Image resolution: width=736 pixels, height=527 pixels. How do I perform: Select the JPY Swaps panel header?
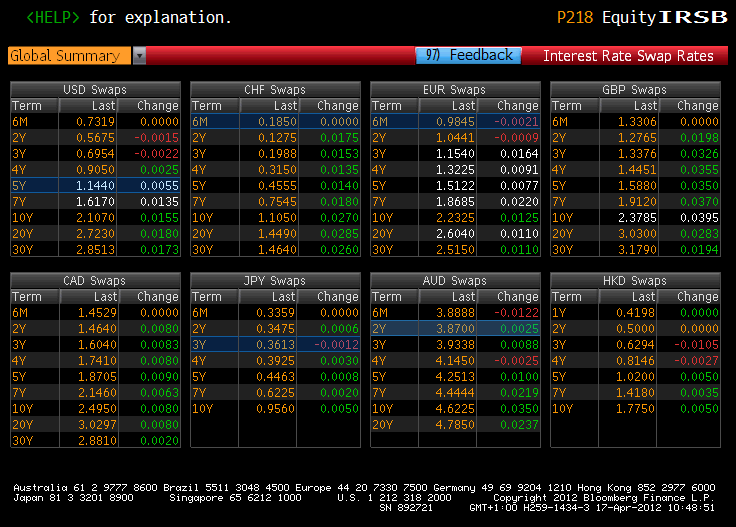point(275,280)
